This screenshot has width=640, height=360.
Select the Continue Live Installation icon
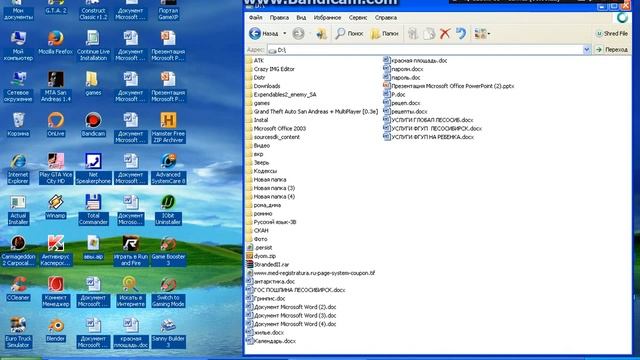(x=93, y=46)
